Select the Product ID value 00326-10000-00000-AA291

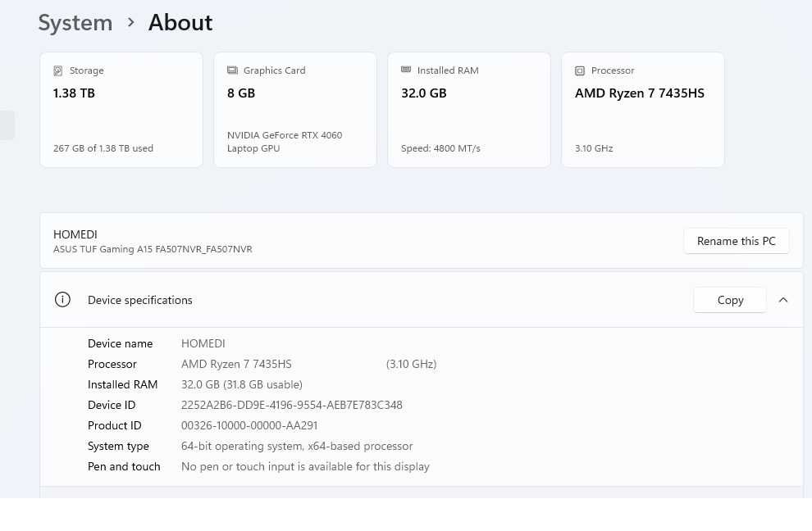(x=249, y=425)
